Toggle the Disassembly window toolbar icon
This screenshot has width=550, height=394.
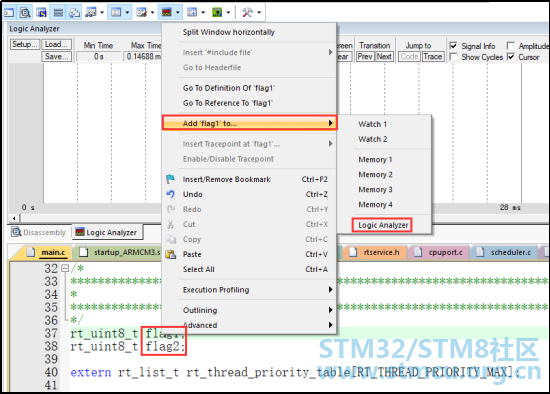pyautogui.click(x=25, y=13)
